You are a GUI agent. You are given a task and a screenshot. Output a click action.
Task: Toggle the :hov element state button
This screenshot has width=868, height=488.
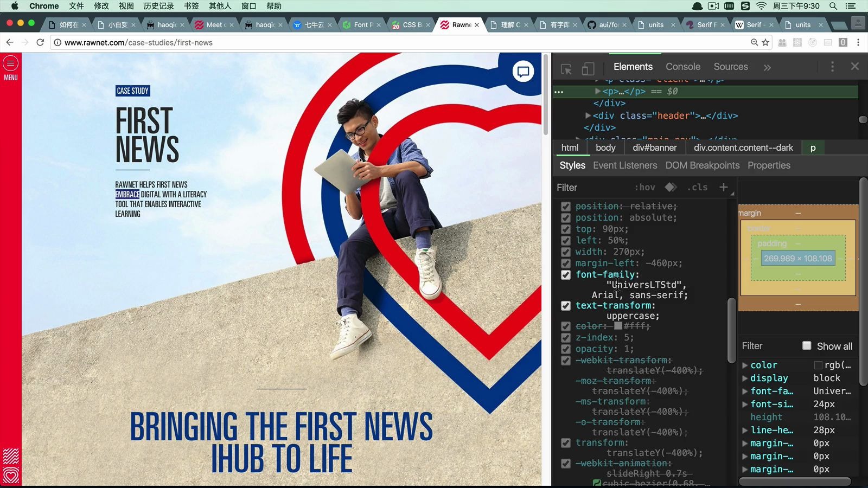(645, 187)
